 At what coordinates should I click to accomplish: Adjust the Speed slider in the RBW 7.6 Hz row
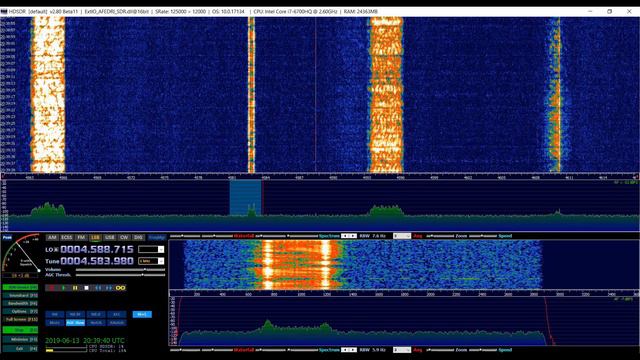483,236
